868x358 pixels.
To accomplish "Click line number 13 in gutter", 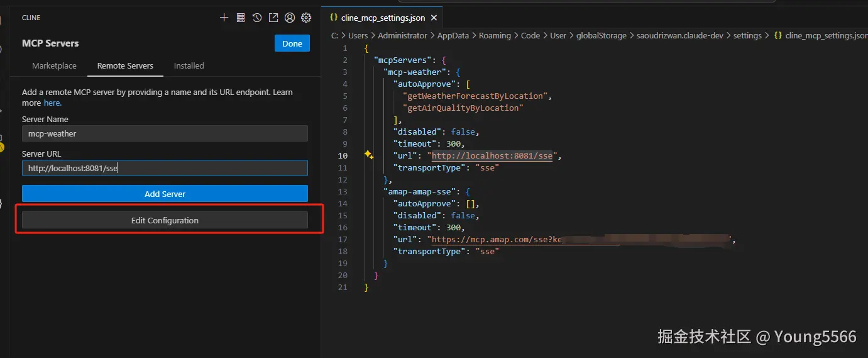I will click(343, 191).
